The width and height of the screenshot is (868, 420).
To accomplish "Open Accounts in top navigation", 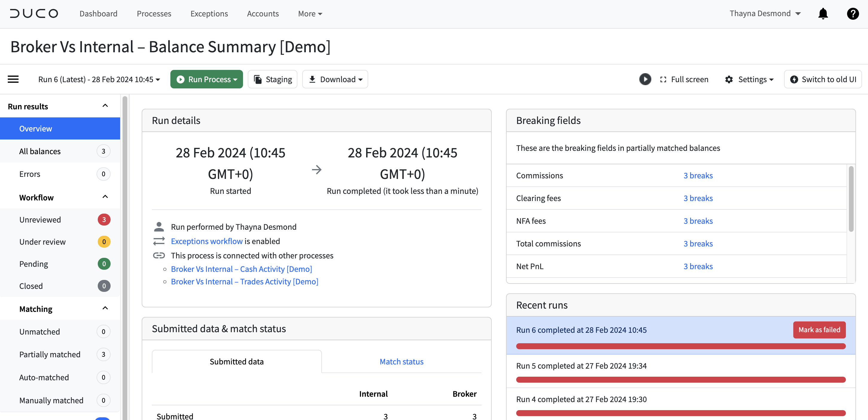I will tap(263, 13).
